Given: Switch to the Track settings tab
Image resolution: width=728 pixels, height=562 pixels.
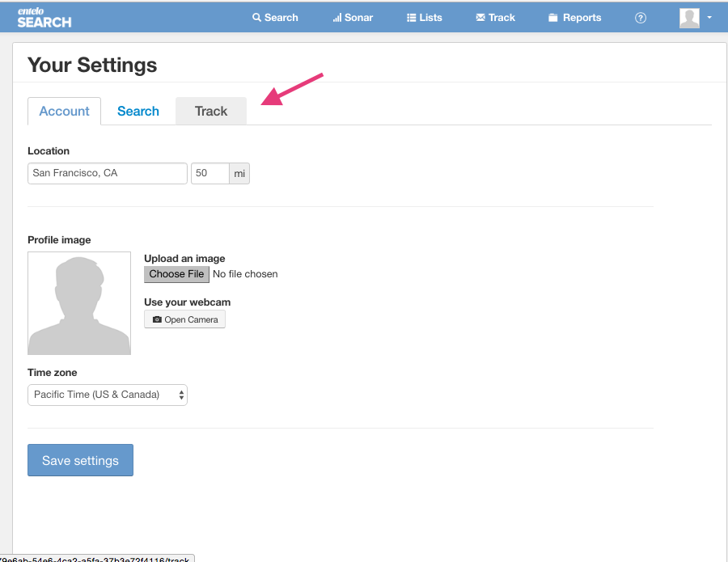Looking at the screenshot, I should (211, 112).
